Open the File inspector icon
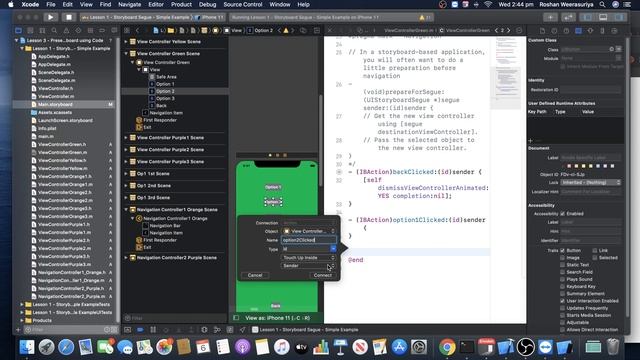 pos(542,31)
